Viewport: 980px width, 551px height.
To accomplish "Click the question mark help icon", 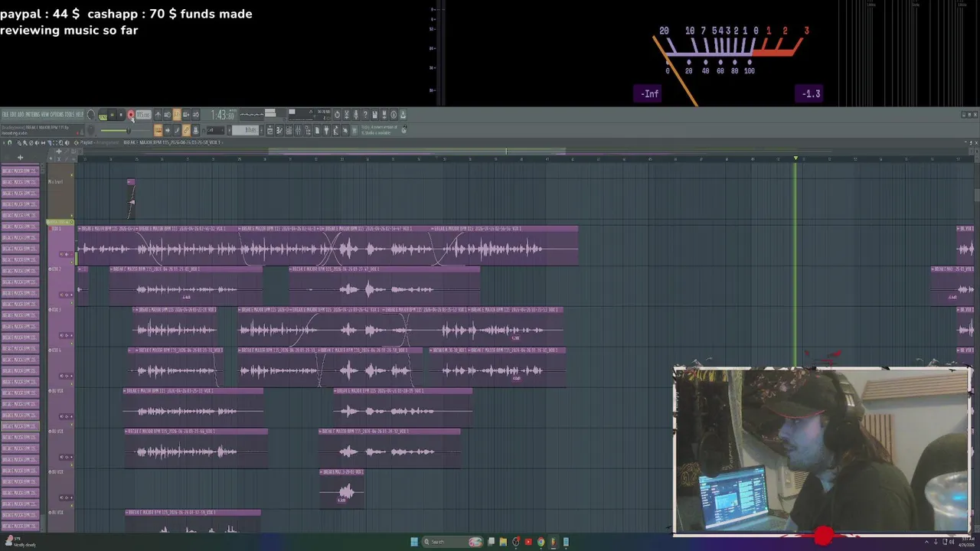I will click(365, 115).
